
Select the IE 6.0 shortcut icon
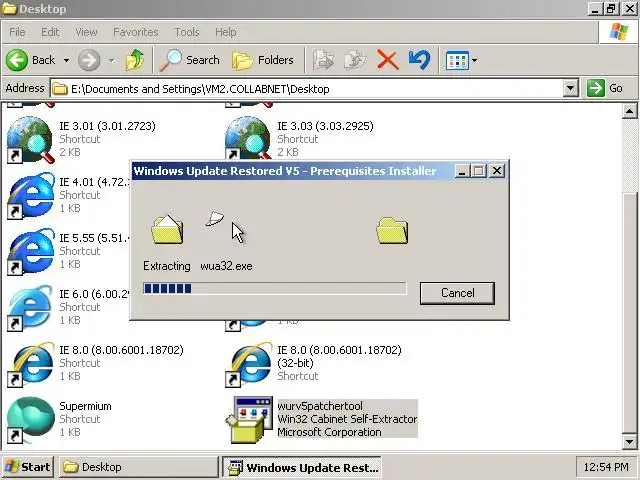(31, 308)
